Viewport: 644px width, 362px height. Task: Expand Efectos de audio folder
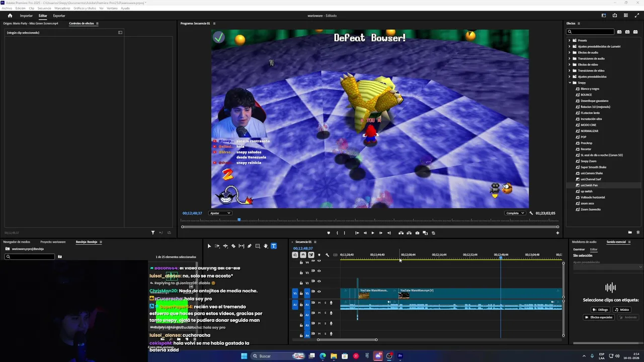click(x=570, y=52)
